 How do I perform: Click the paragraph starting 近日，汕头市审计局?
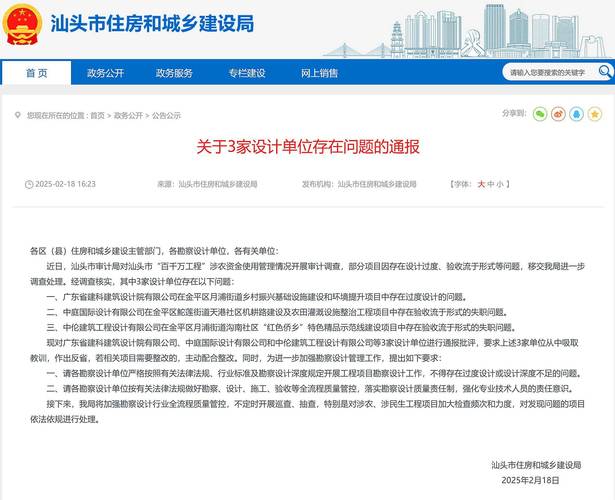308,274
